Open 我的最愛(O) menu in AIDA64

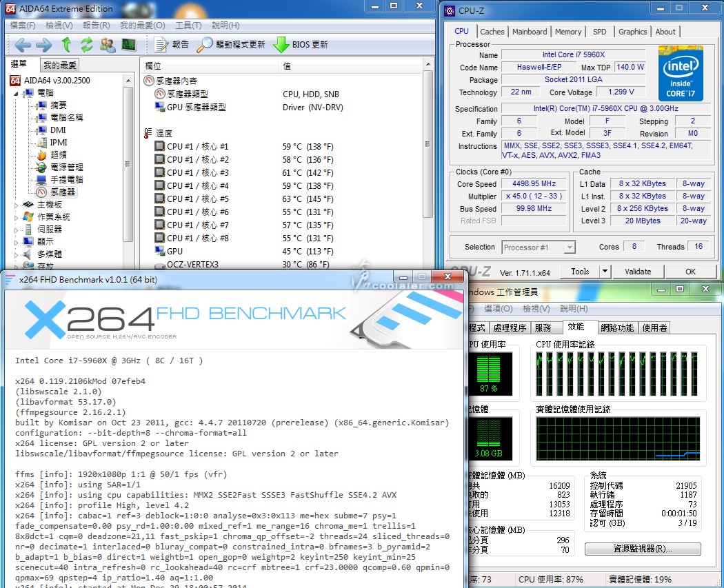pyautogui.click(x=142, y=26)
